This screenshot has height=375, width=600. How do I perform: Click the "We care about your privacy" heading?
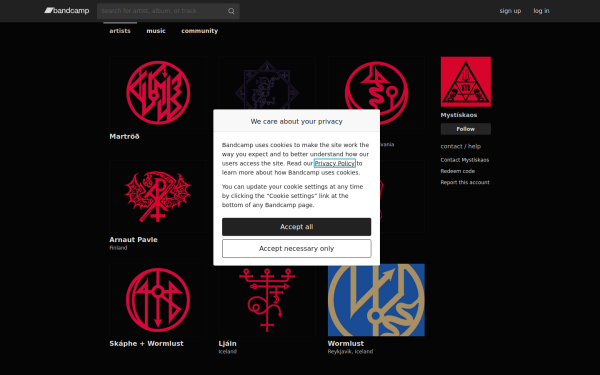[x=297, y=121]
